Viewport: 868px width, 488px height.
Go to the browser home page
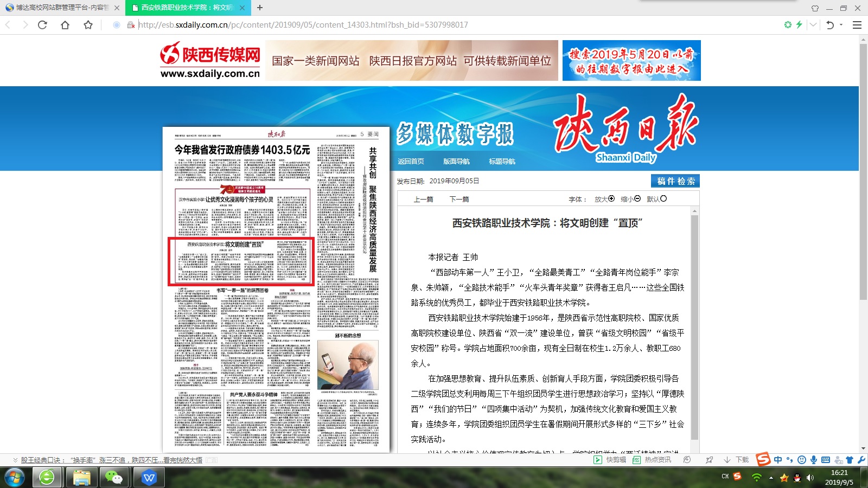(65, 25)
